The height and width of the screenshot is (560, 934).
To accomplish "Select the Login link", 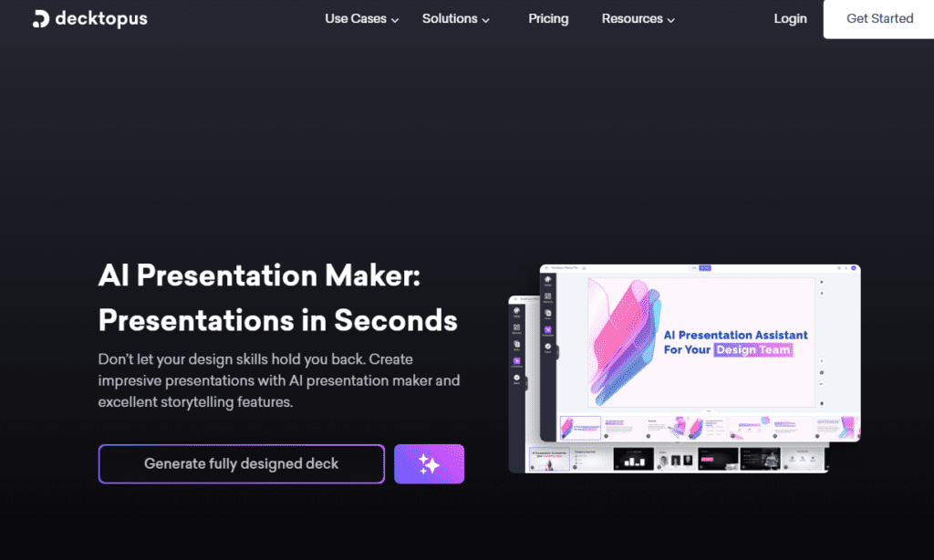I will point(790,19).
